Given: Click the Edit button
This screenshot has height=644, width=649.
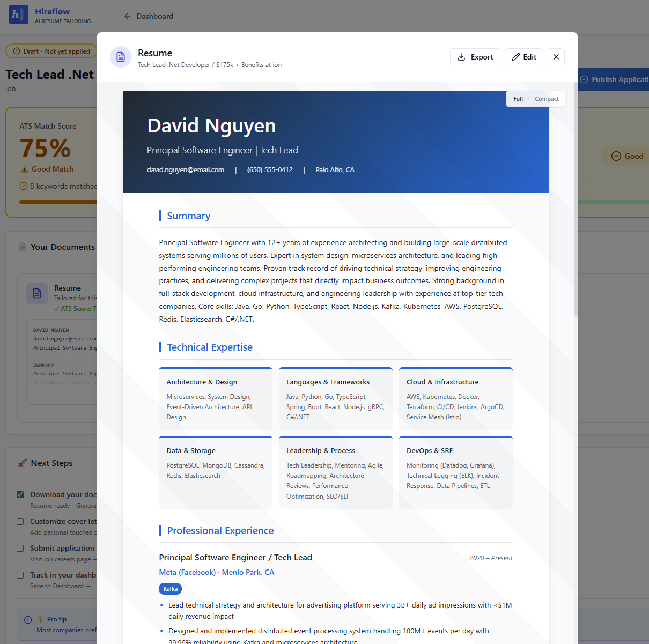Looking at the screenshot, I should click(524, 57).
